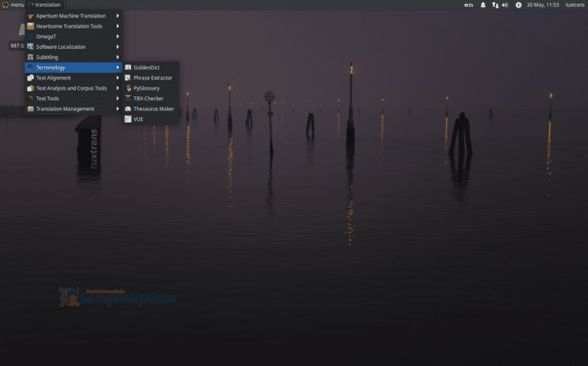
Task: Launch Thesaurus Maker
Action: pyautogui.click(x=151, y=109)
